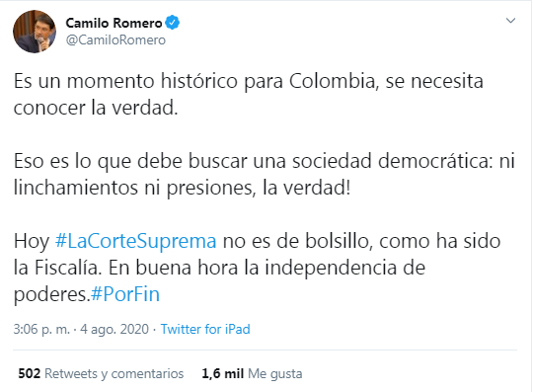
Task: Open the Twitter for iPad source link
Action: pyautogui.click(x=205, y=329)
